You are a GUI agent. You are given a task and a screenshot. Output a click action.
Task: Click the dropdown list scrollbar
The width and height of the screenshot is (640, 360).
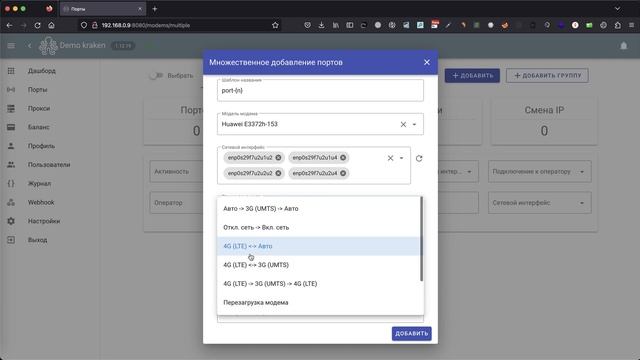click(421, 239)
